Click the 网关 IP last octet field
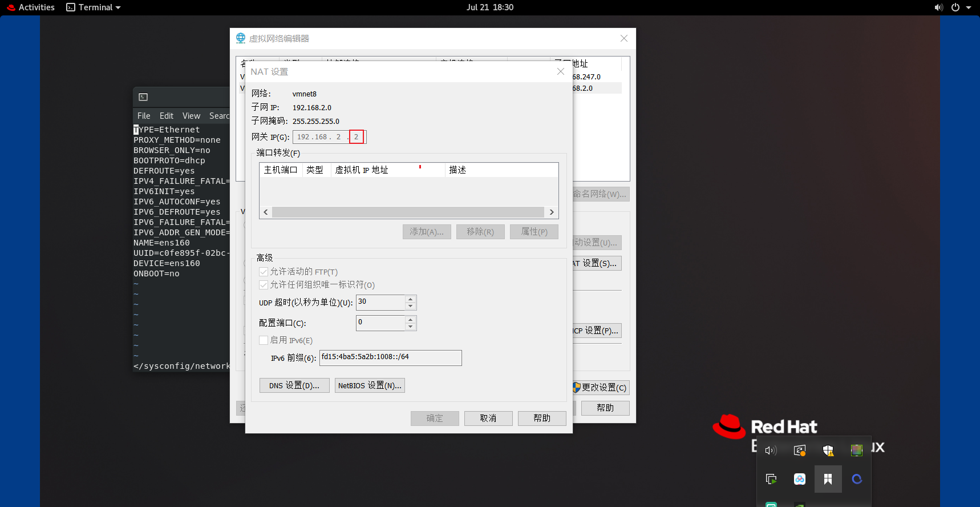 (x=357, y=137)
